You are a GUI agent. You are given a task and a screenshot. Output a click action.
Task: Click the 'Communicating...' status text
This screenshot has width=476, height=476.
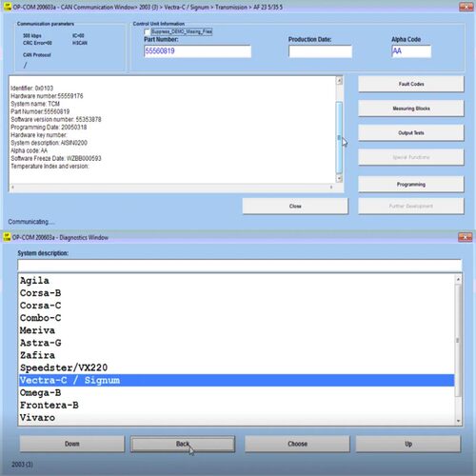point(31,222)
